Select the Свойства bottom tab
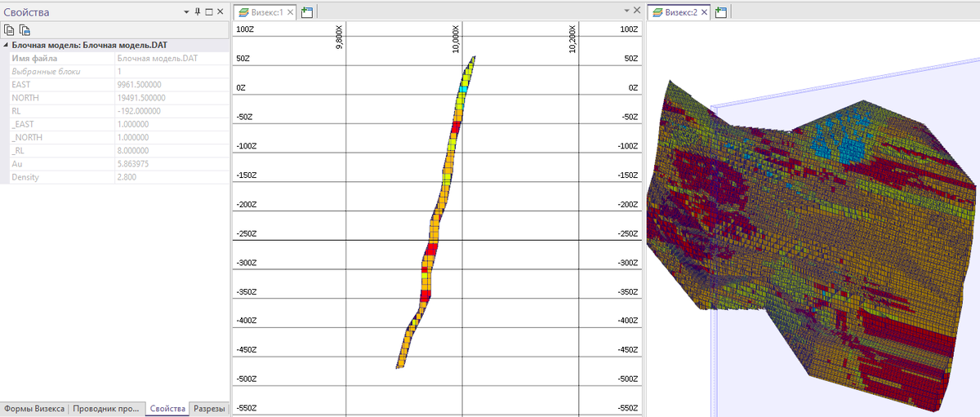 (167, 409)
